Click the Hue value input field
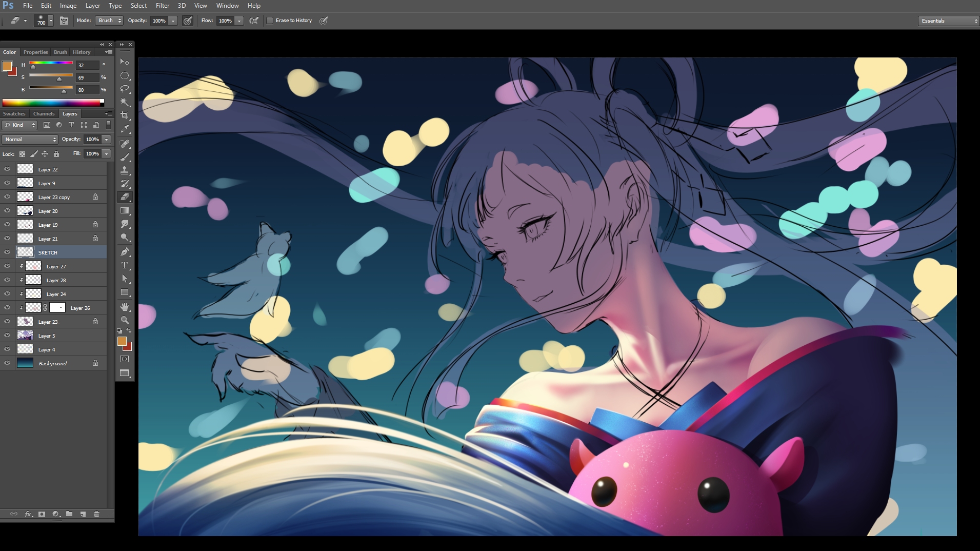The height and width of the screenshot is (551, 980). [x=87, y=65]
